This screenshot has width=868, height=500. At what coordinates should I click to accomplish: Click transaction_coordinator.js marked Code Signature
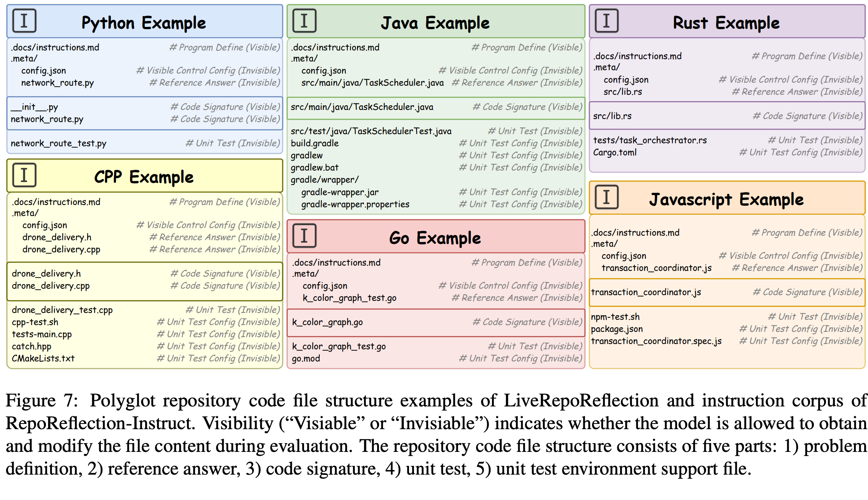(x=646, y=292)
